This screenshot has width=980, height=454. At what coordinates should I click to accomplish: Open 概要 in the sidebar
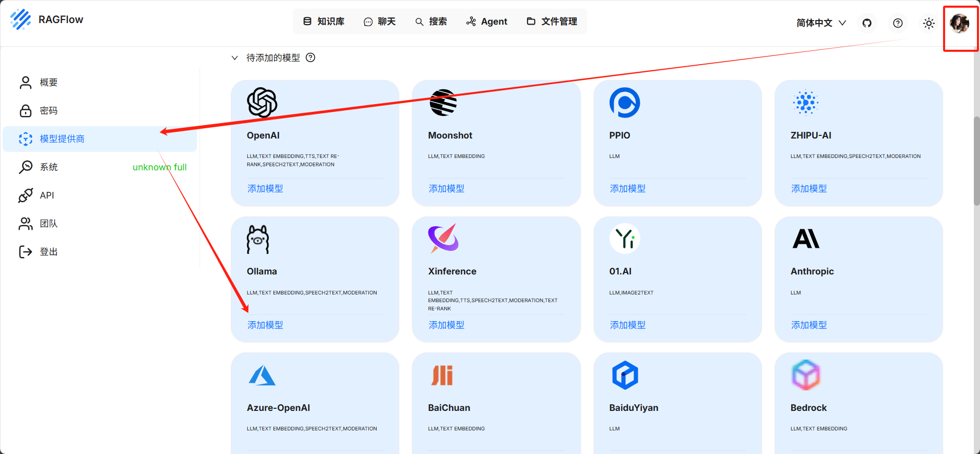[x=100, y=83]
